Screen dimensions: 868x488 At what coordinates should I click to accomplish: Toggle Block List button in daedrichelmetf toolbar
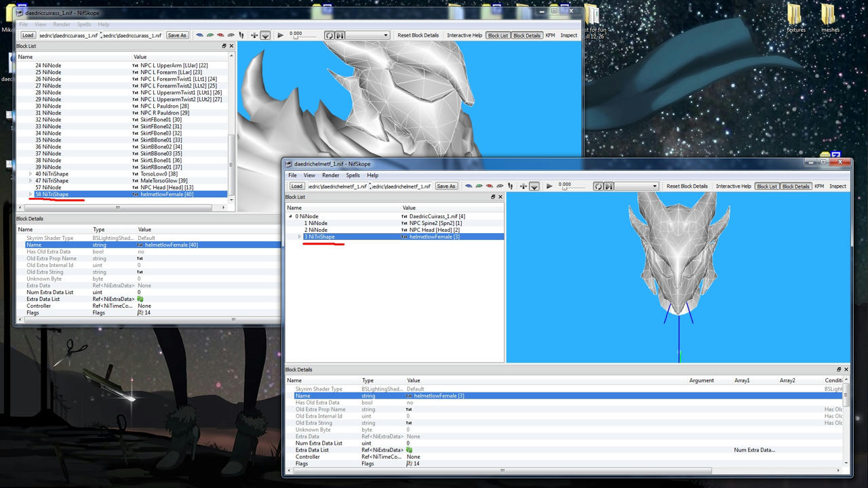pos(767,186)
